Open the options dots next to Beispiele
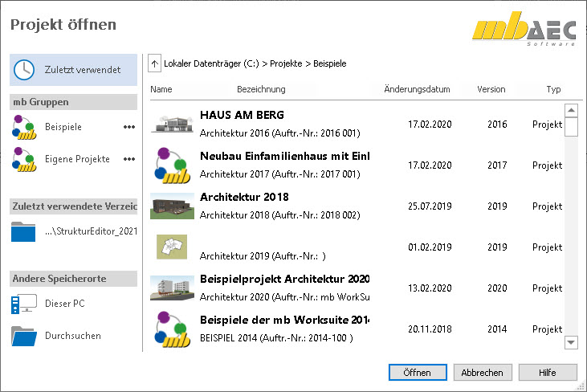 (x=129, y=127)
